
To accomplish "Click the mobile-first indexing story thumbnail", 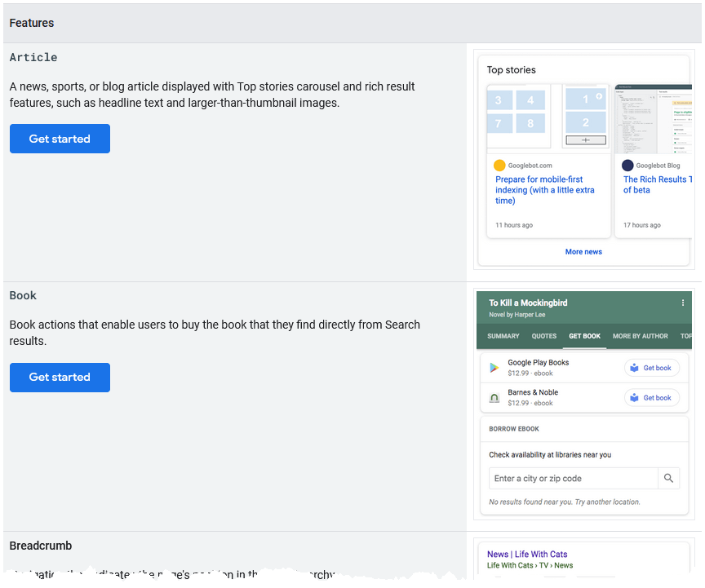I will click(x=548, y=119).
